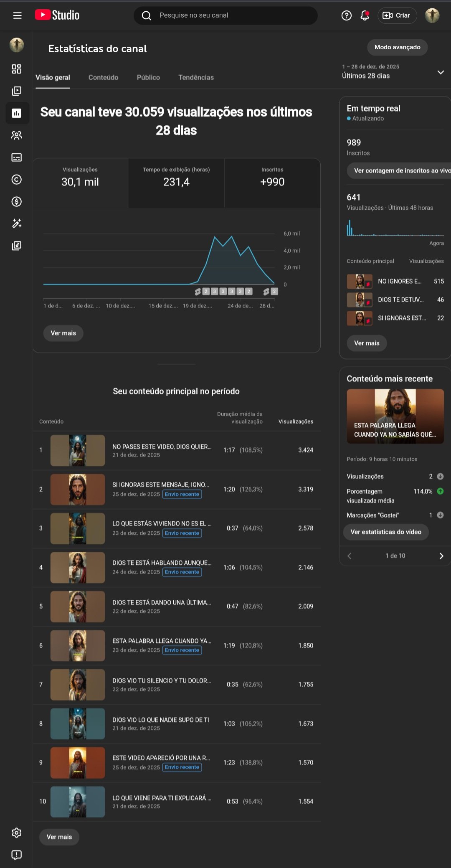This screenshot has width=451, height=868.
Task: Switch to the Visão geral tab
Action: (53, 78)
